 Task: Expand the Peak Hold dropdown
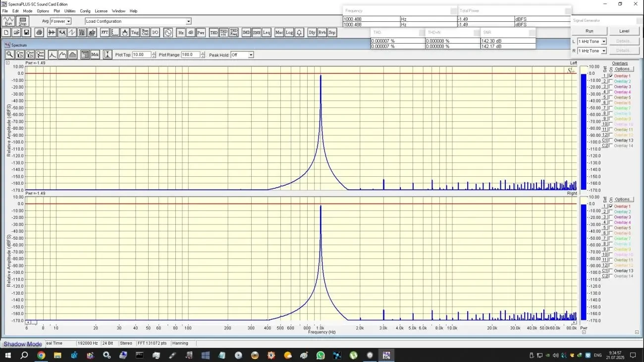(251, 55)
